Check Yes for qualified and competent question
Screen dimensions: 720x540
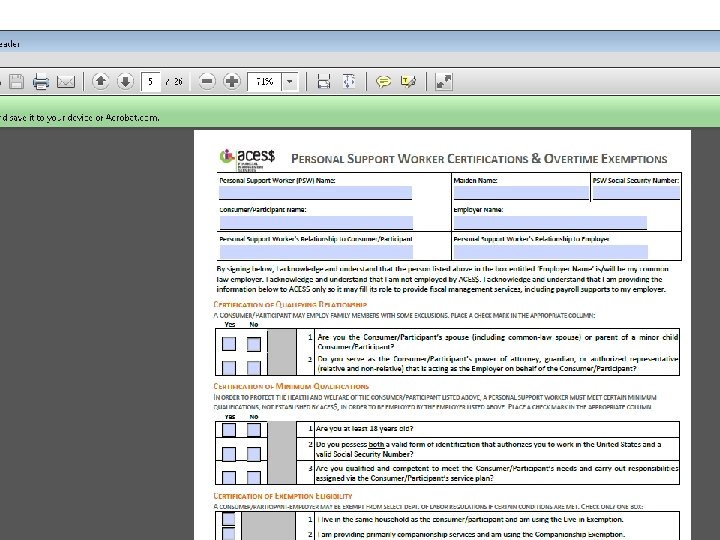click(x=229, y=477)
